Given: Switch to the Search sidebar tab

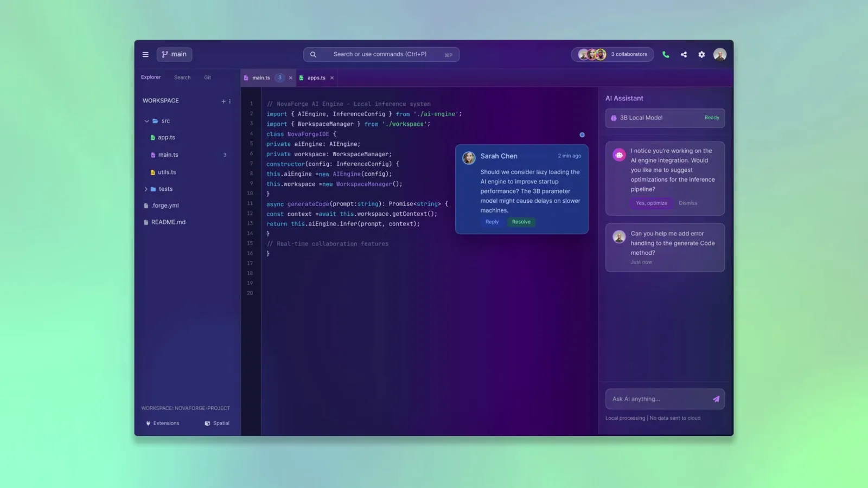Looking at the screenshot, I should [182, 78].
